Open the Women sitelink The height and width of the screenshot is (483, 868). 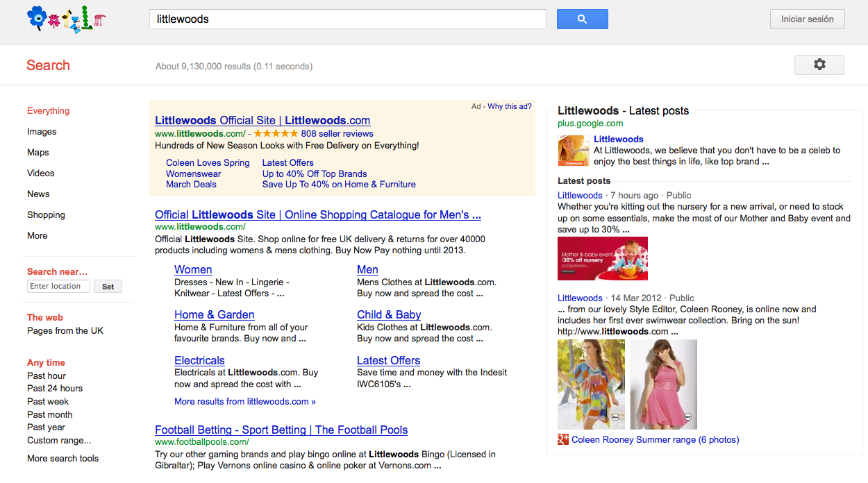point(193,269)
